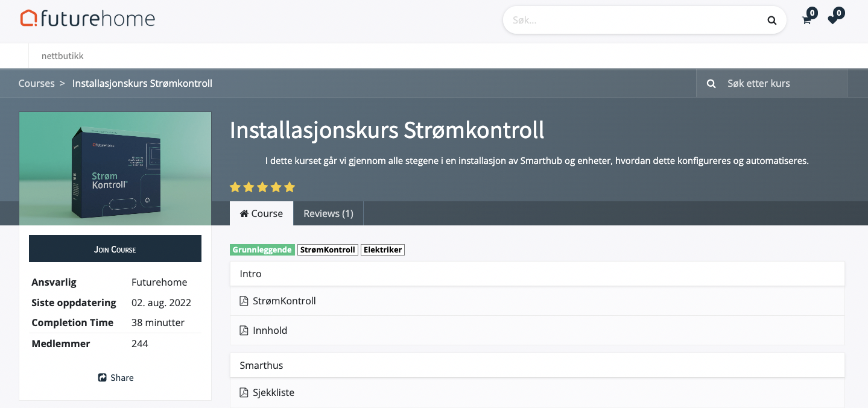Click the magnifier icon beside Søk etter kurs
Viewport: 868px width, 408px height.
[x=712, y=84]
